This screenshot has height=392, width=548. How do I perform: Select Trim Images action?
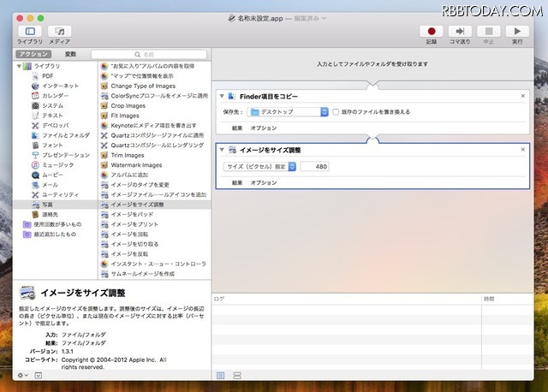click(x=128, y=155)
